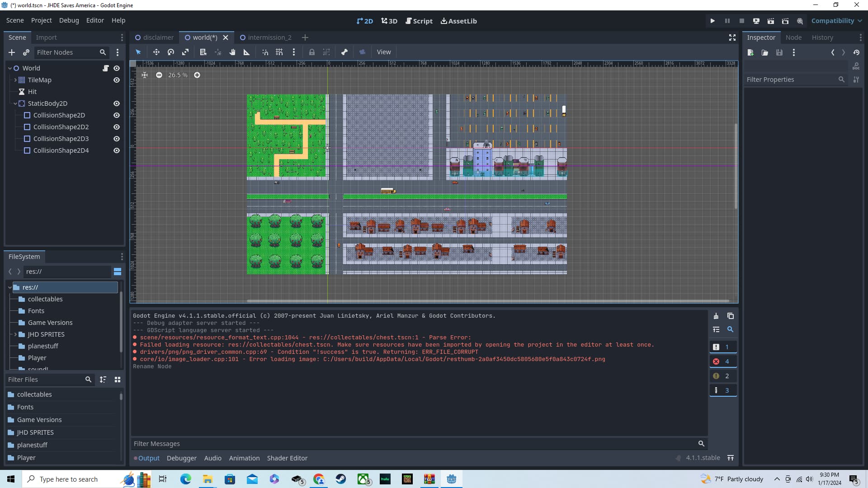Viewport: 868px width, 488px height.
Task: Click the FileSystem sort files icon
Action: coord(103,380)
